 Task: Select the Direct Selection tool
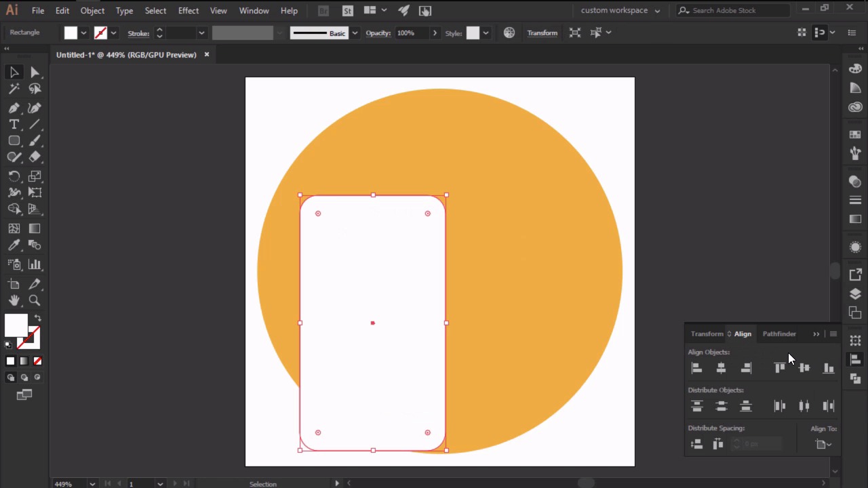coord(35,73)
